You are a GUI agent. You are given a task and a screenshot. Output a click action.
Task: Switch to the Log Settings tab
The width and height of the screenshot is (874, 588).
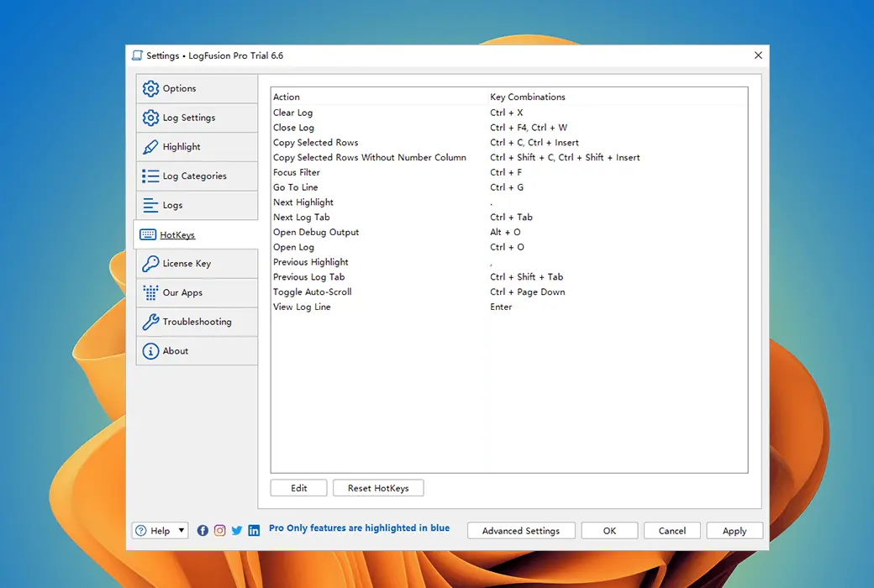coord(197,118)
